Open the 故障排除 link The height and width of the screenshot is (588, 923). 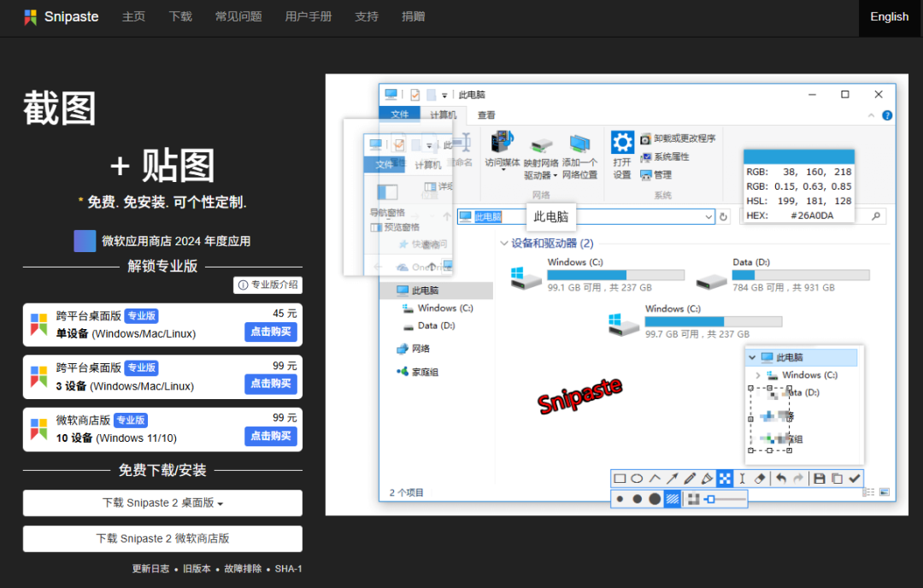(243, 568)
